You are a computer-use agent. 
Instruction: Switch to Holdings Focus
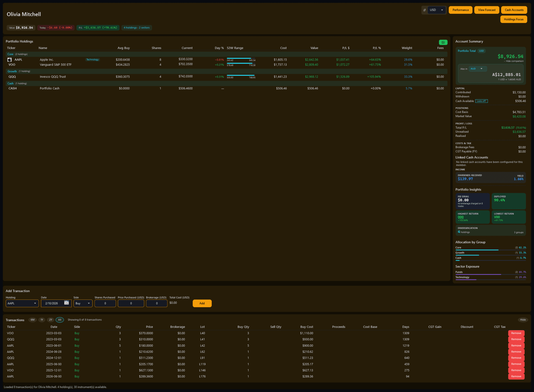[x=514, y=19]
